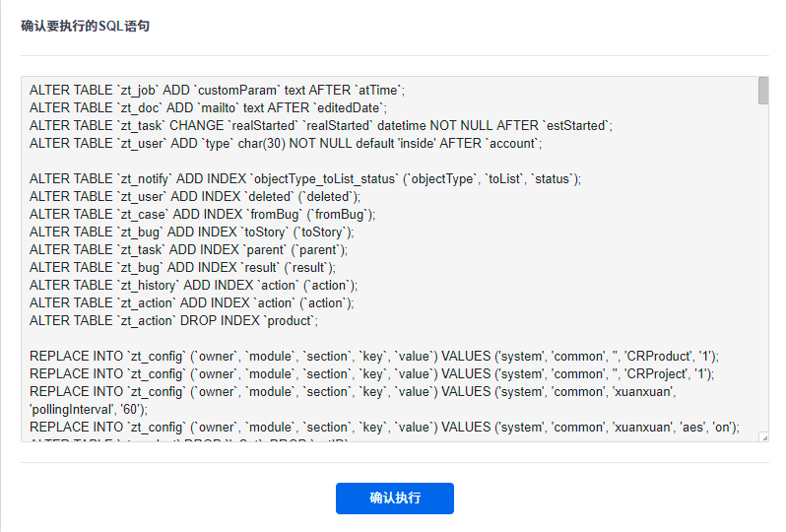Click the zt_doc mailto ALTER line
This screenshot has height=532, width=786.
[208, 107]
